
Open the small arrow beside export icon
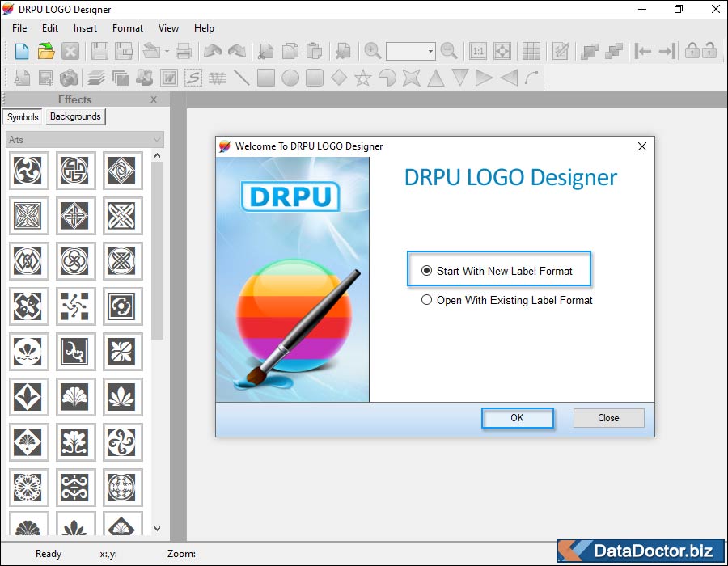click(x=167, y=51)
